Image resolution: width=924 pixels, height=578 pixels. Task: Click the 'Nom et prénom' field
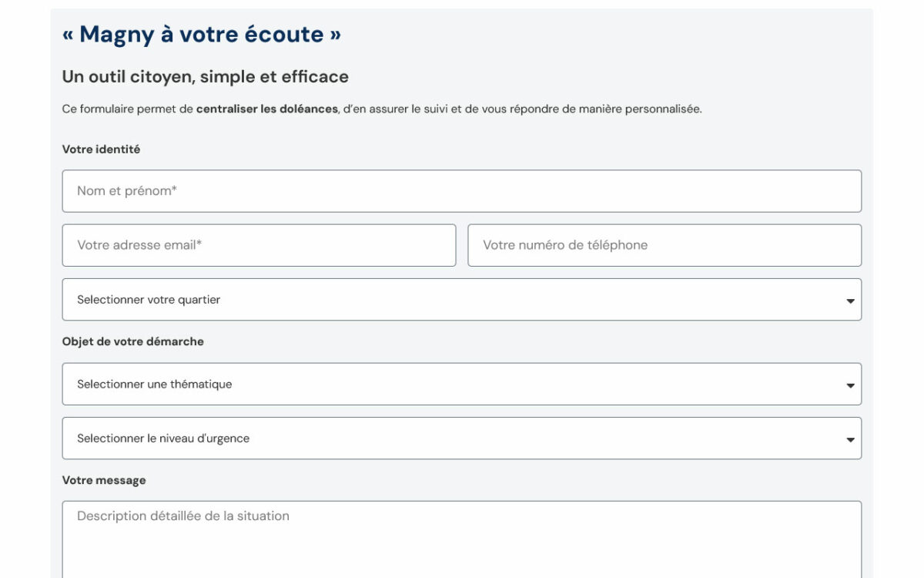click(x=462, y=190)
